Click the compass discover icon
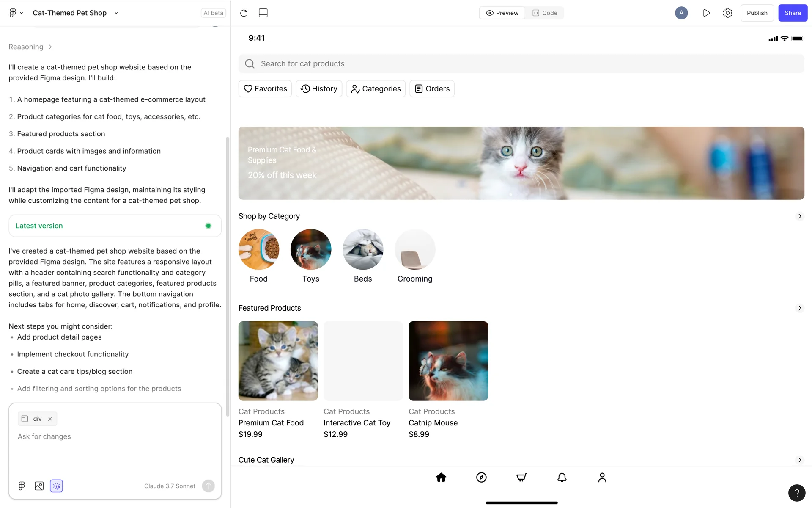The height and width of the screenshot is (508, 812). [x=481, y=478]
